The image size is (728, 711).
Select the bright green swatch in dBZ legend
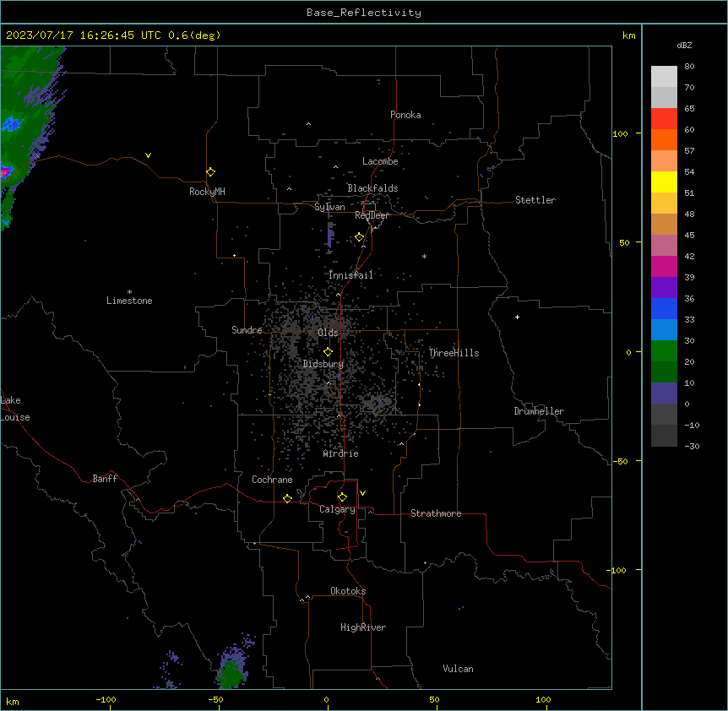tap(664, 351)
